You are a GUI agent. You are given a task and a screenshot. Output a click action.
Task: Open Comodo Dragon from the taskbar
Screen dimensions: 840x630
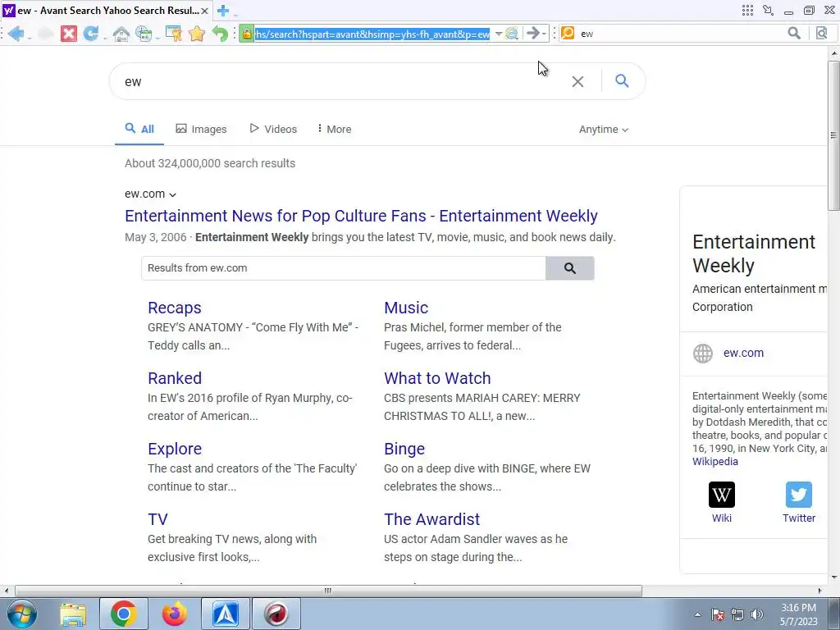(276, 614)
